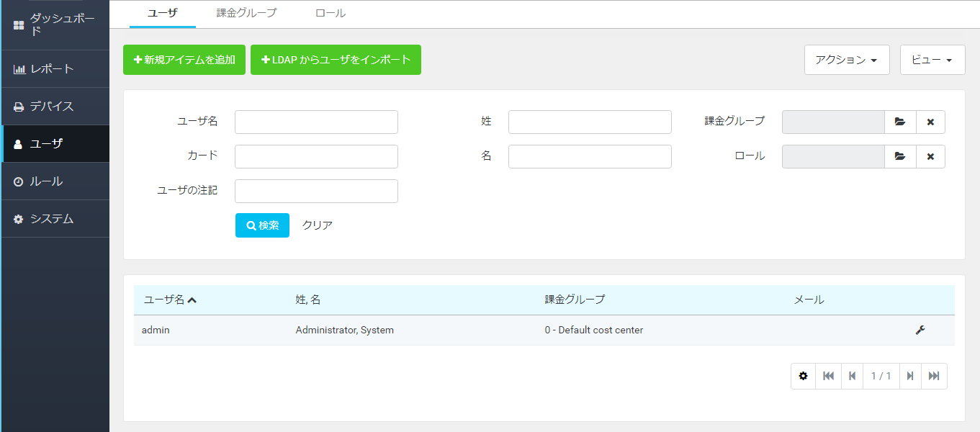Switch to the ロール tab
Viewport: 980px width, 432px height.
(x=331, y=13)
